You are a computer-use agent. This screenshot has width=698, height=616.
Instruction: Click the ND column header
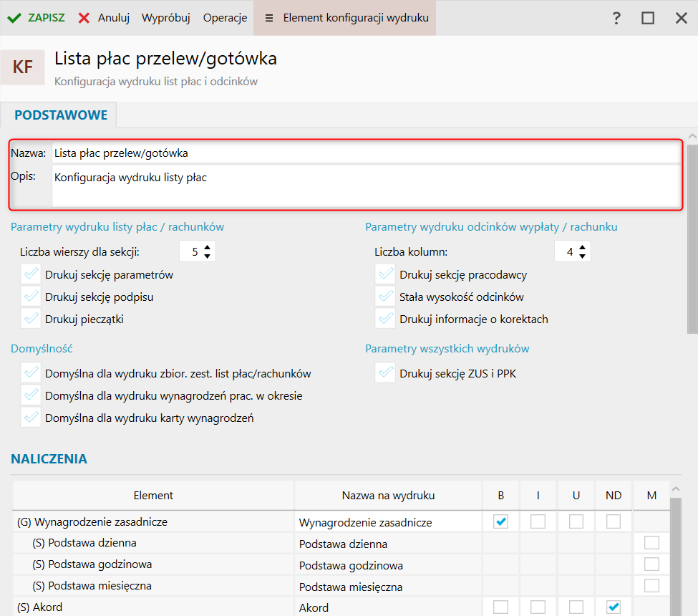[x=614, y=495]
